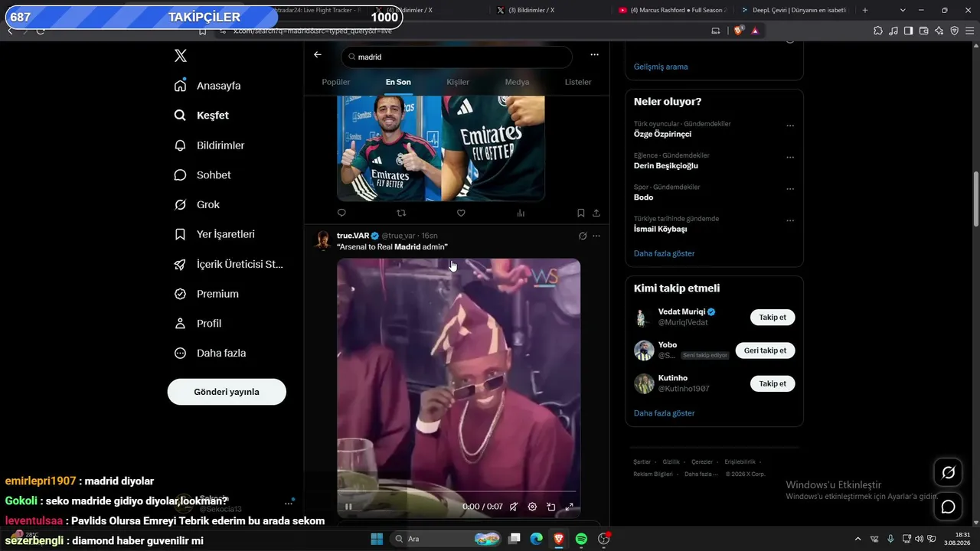Switch to the En Son tab
Viewport: 980px width, 551px height.
coord(398,82)
